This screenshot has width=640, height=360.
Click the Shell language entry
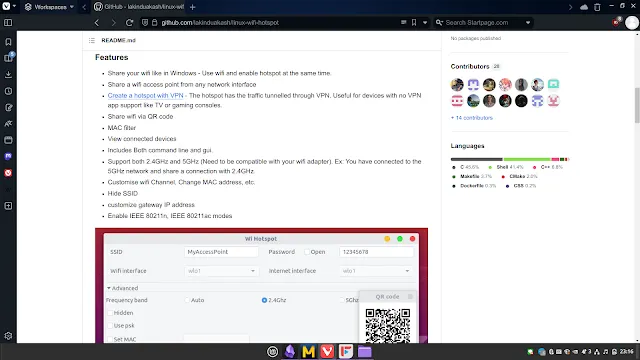[506, 167]
